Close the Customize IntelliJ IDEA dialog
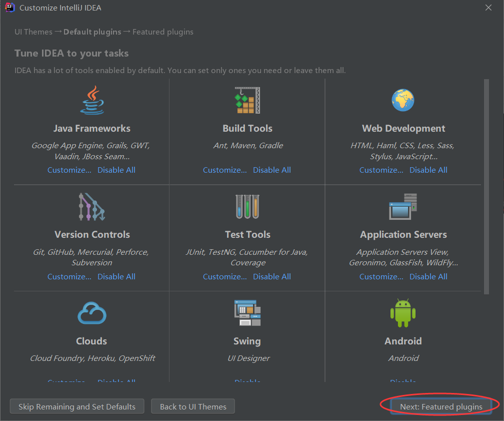The width and height of the screenshot is (504, 421). (x=488, y=8)
